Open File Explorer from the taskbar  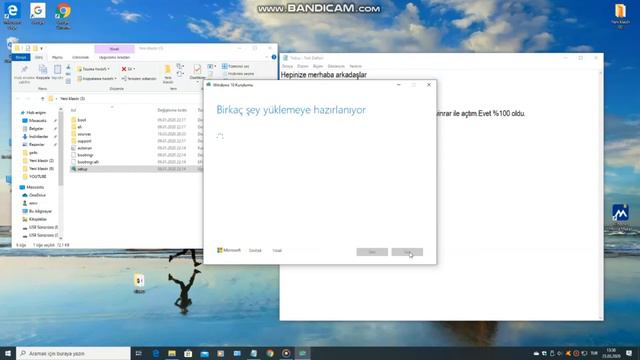[x=172, y=353]
